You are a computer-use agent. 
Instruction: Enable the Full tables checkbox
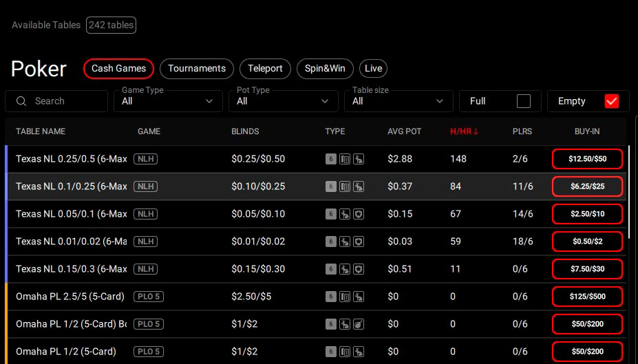524,101
